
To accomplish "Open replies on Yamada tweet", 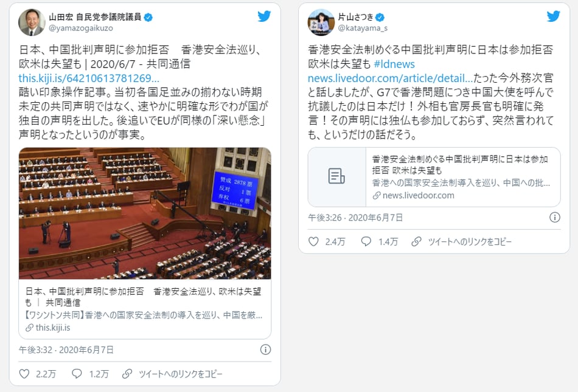I will coord(77,374).
